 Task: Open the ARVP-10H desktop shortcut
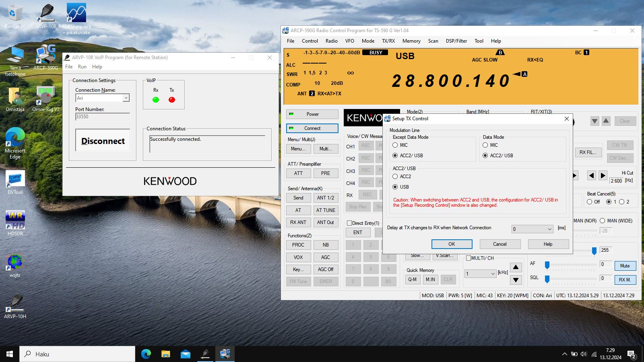(x=15, y=306)
